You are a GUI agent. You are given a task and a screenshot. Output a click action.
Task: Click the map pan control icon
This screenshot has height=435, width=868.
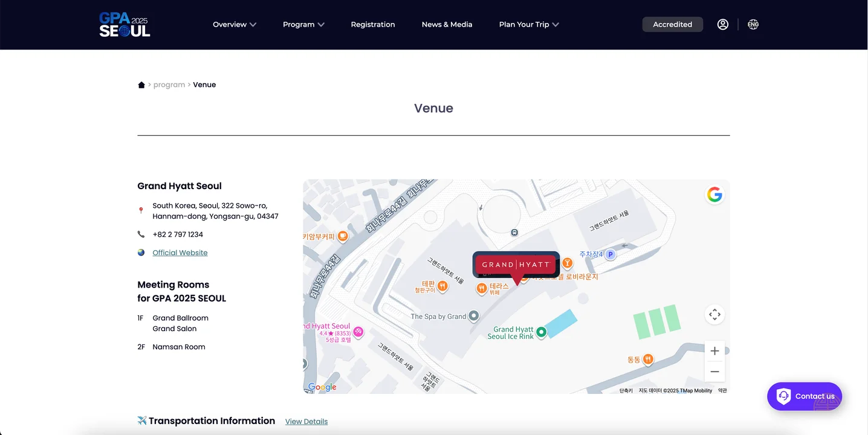tap(714, 314)
